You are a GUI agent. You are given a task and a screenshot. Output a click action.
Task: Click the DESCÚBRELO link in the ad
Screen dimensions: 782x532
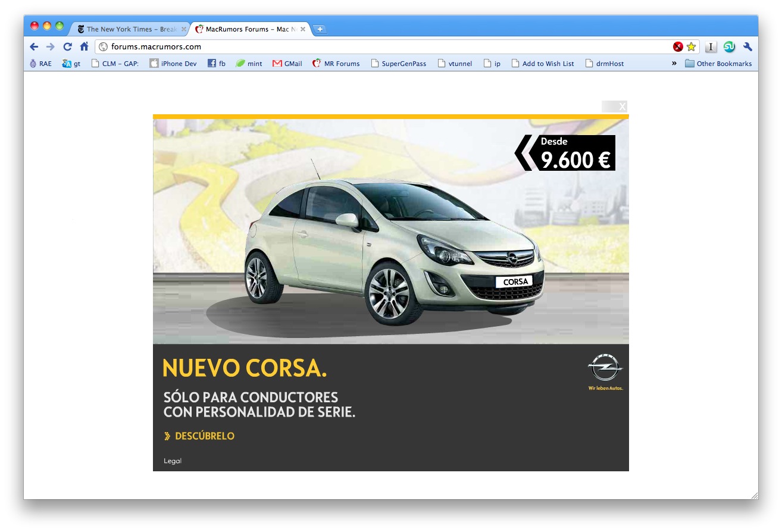(199, 436)
